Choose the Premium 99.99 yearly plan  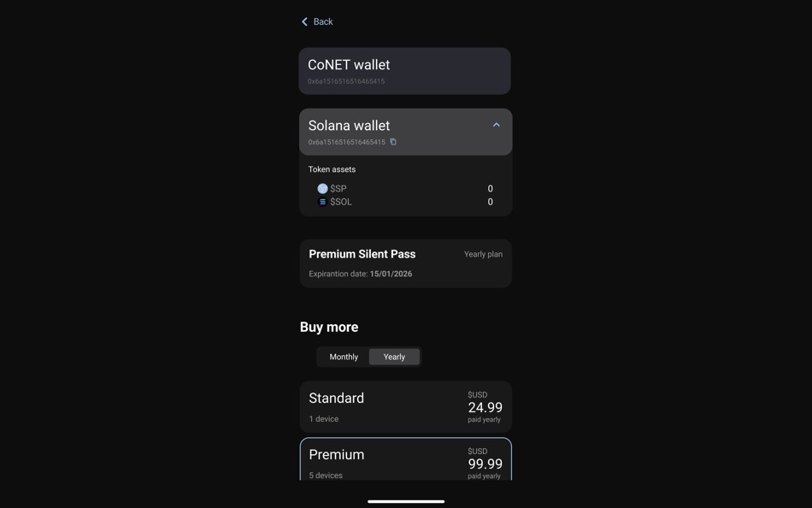405,459
